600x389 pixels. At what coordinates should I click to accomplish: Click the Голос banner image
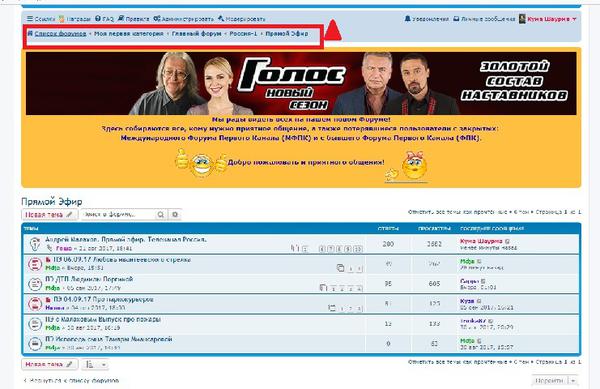click(301, 83)
